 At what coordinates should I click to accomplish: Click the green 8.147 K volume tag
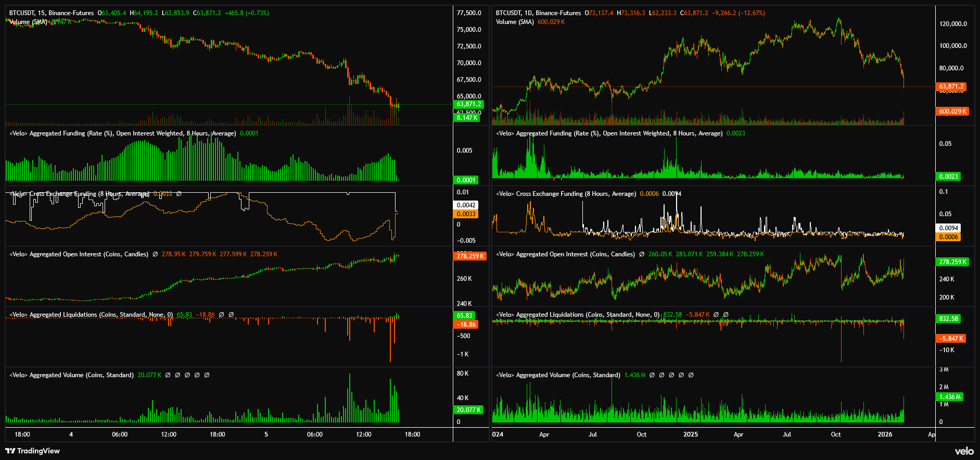(467, 118)
